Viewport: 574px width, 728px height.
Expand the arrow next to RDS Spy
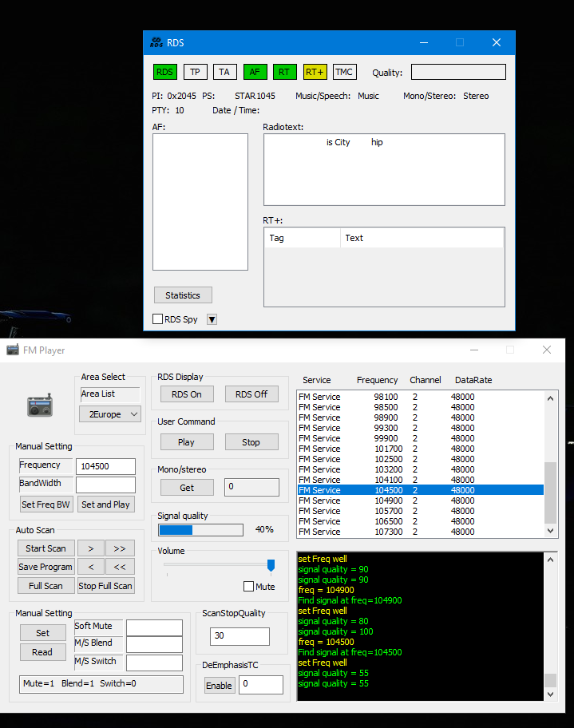coord(212,319)
